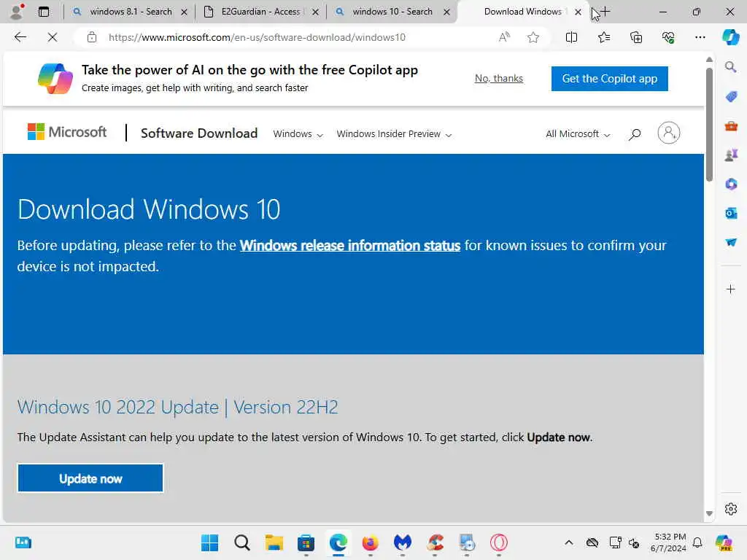Viewport: 747px width, 560px height.
Task: Open Opera browser from taskbar
Action: 499,542
